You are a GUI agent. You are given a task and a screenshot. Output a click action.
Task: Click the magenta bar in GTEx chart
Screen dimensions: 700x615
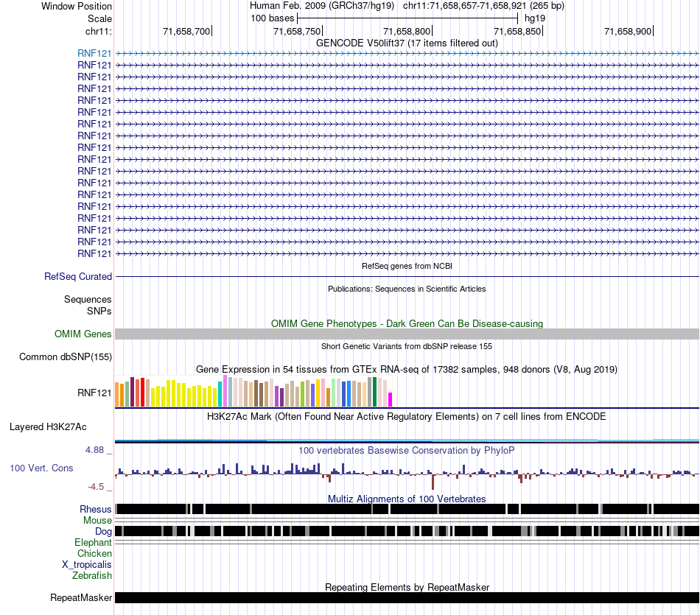391,399
